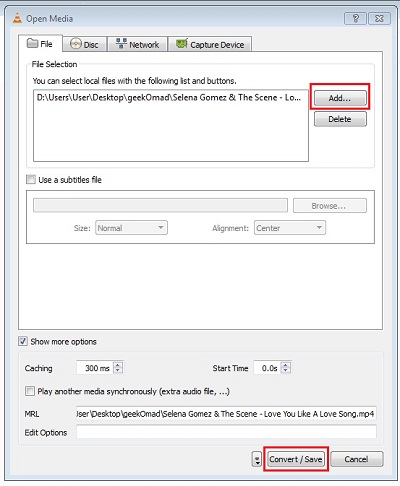The width and height of the screenshot is (400, 486).
Task: Enable the Use a subtitles file checkbox
Action: pos(31,180)
